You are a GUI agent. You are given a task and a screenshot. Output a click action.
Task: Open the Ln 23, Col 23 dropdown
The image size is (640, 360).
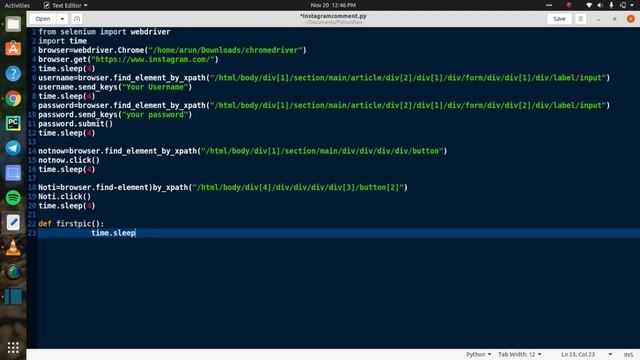(587, 354)
